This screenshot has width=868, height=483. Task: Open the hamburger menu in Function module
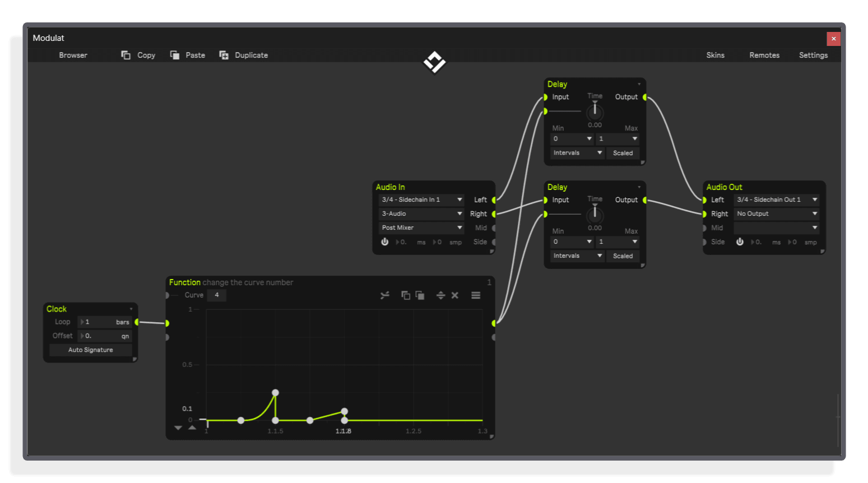pos(476,295)
